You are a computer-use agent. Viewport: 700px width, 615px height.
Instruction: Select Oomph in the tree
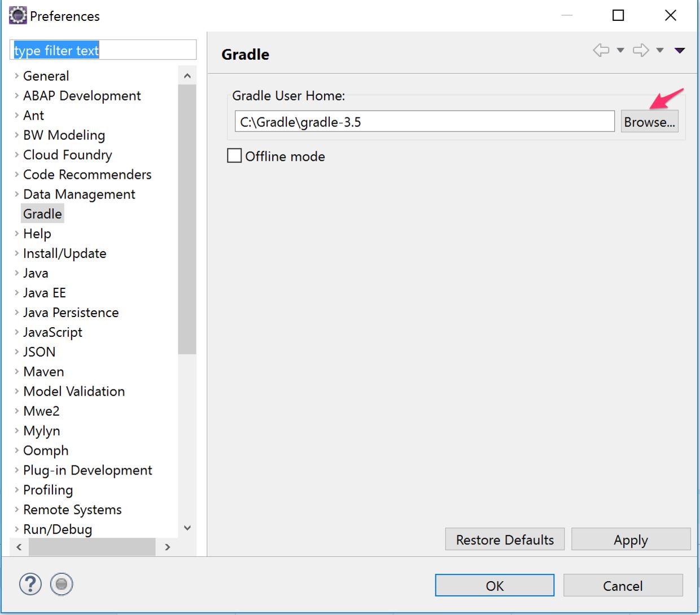(46, 450)
